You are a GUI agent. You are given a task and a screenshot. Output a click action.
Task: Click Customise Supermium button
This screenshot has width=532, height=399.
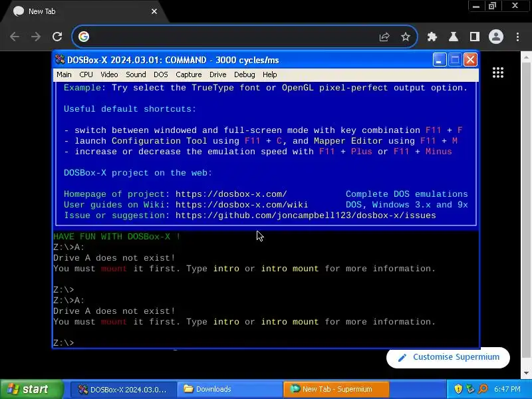pos(448,357)
